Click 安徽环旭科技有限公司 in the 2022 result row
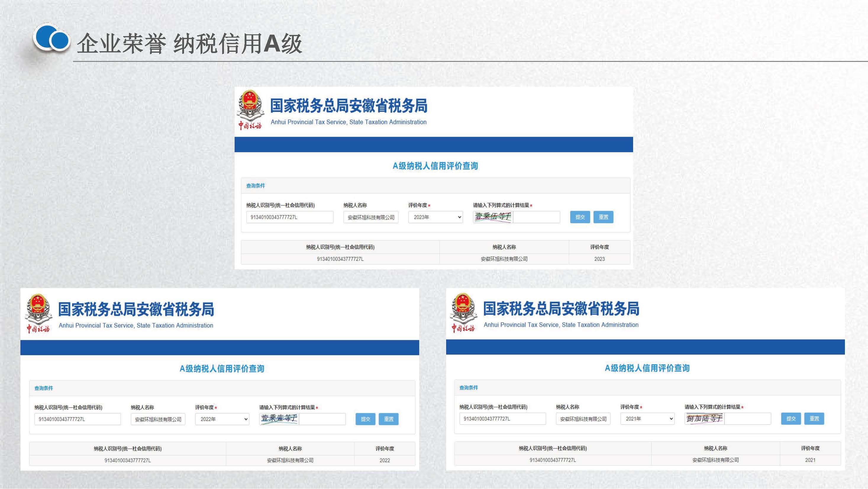Screen dimensions: 868x489 pos(290,460)
